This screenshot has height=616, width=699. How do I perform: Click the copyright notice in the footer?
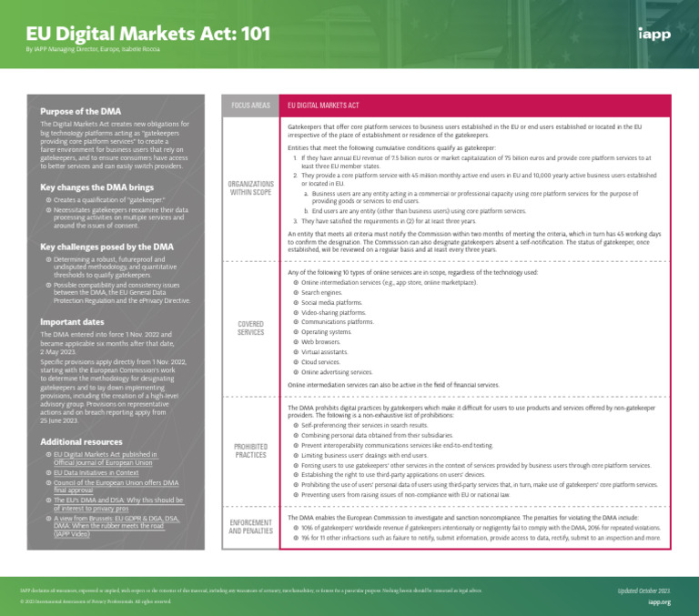(x=96, y=601)
